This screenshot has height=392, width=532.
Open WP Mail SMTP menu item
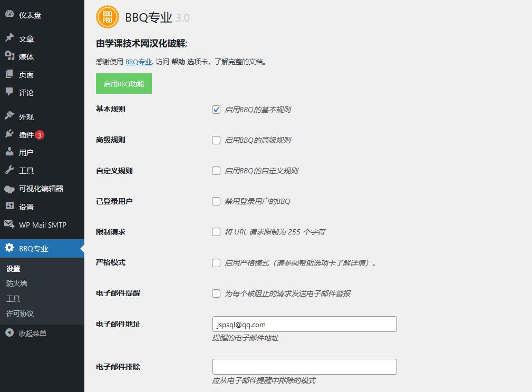click(43, 225)
